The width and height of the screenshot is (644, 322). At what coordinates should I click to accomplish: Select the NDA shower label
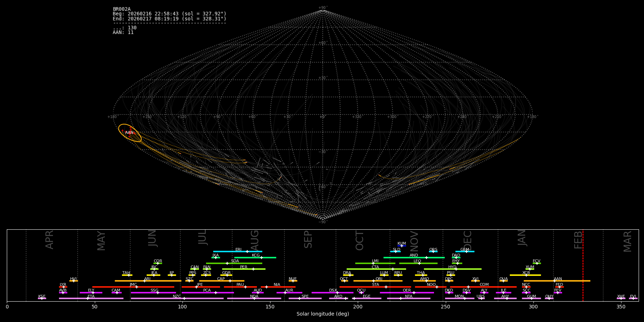pos(254,297)
